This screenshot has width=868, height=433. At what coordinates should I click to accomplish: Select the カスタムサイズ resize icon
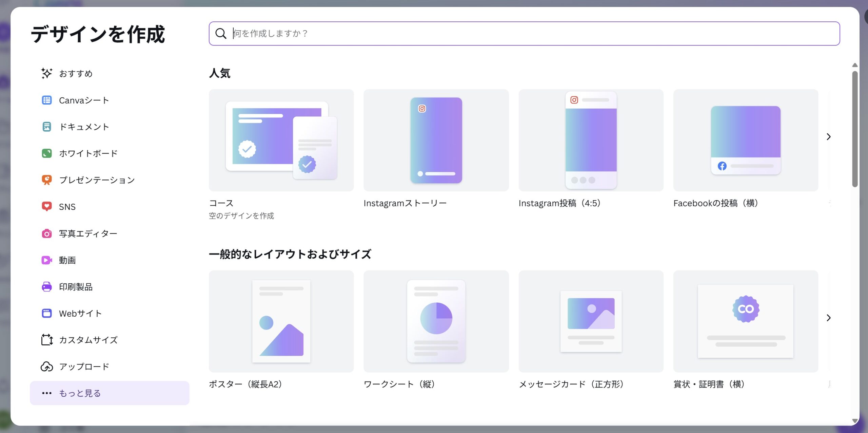coord(47,340)
